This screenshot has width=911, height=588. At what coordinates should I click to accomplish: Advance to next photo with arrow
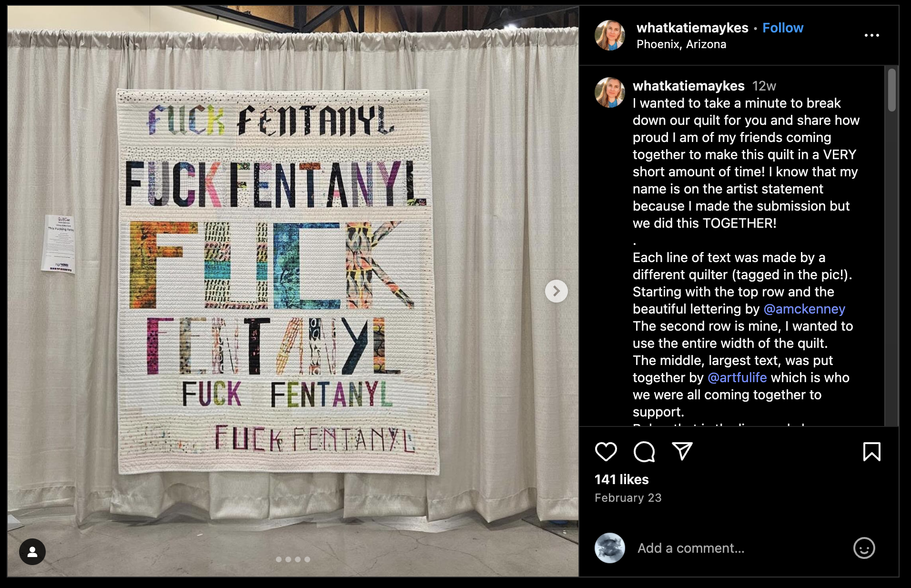(556, 291)
